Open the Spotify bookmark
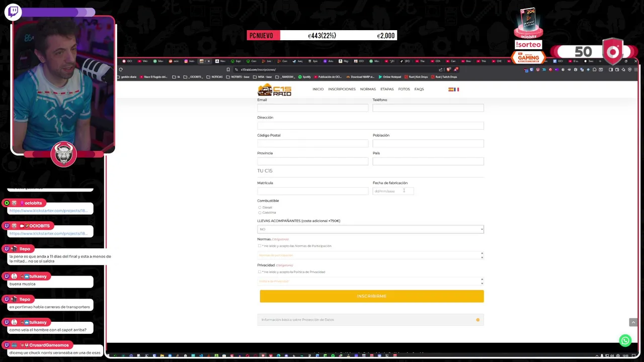Screen dimensions: 644x362 (305, 77)
